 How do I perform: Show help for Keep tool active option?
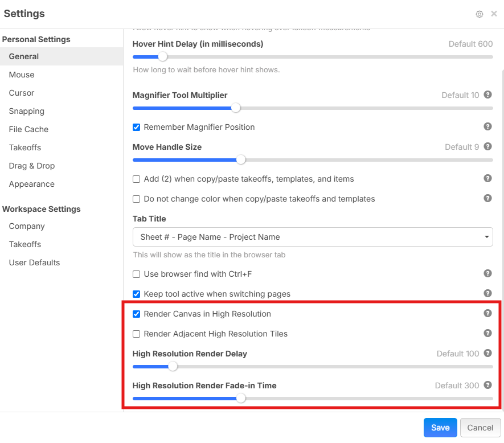click(x=487, y=293)
